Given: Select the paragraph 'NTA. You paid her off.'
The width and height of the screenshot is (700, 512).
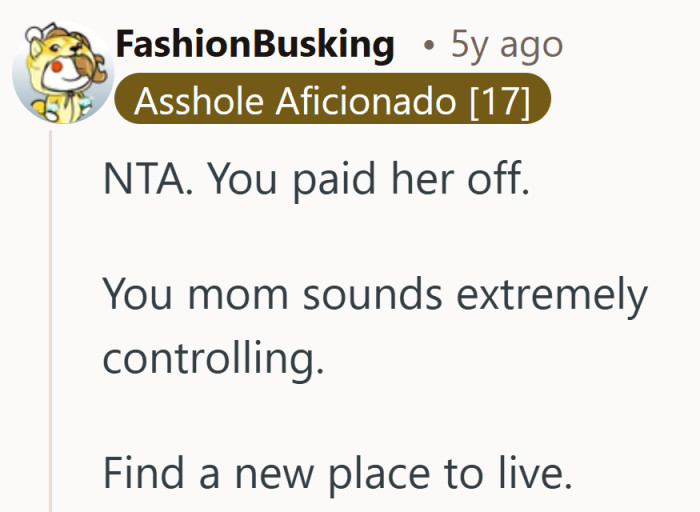Looking at the screenshot, I should click(316, 179).
